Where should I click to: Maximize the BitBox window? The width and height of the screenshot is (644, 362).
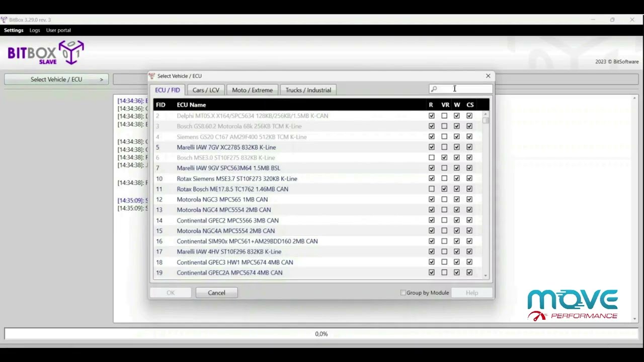click(x=612, y=20)
